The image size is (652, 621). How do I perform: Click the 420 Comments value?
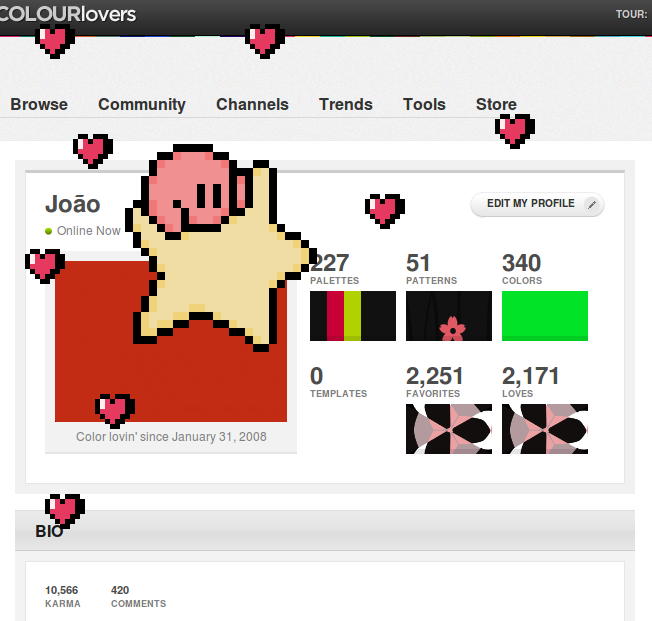(120, 590)
